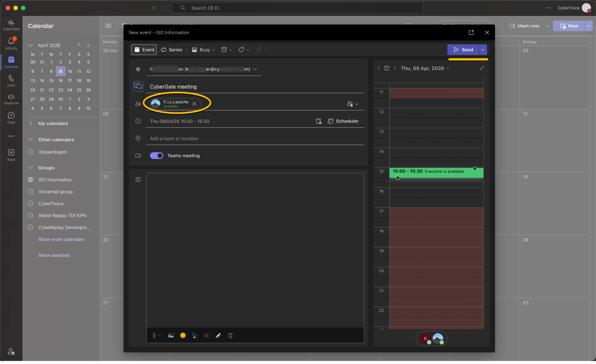Remove attendee Lassche with the X

pyautogui.click(x=194, y=104)
